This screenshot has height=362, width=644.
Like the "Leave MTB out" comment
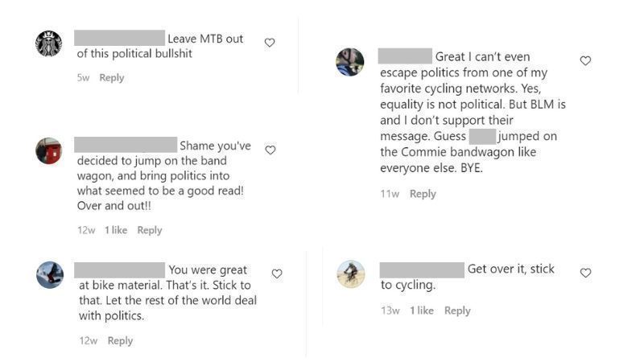coord(270,43)
